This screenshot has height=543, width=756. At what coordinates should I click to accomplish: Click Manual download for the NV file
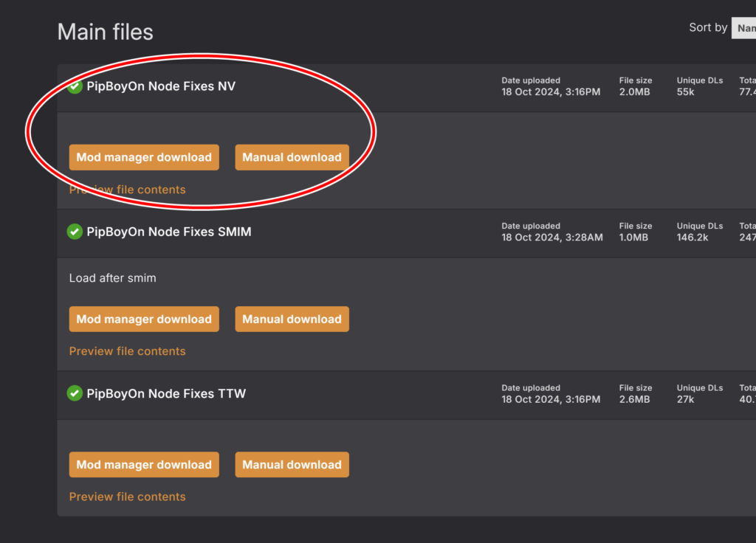pos(292,157)
